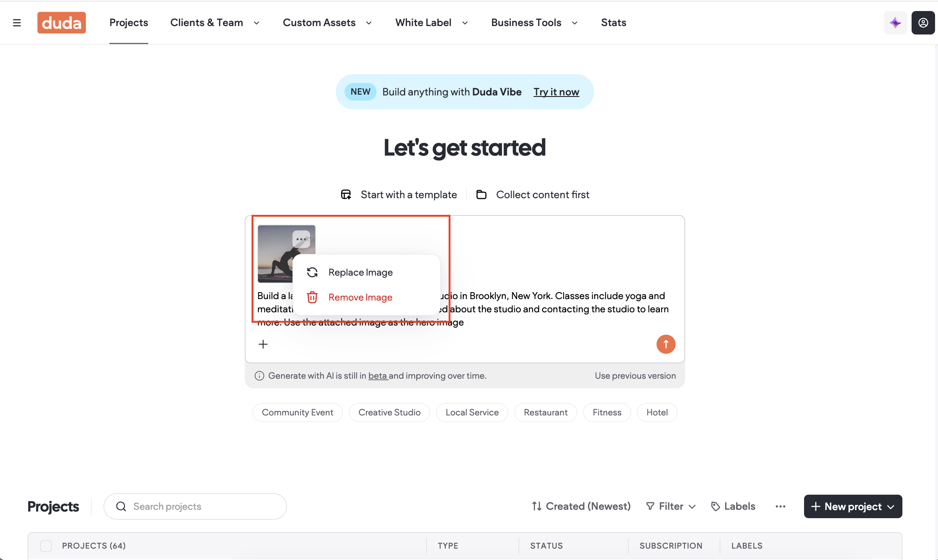Click the Try it now link
Viewport: 938px width, 560px height.
[556, 92]
